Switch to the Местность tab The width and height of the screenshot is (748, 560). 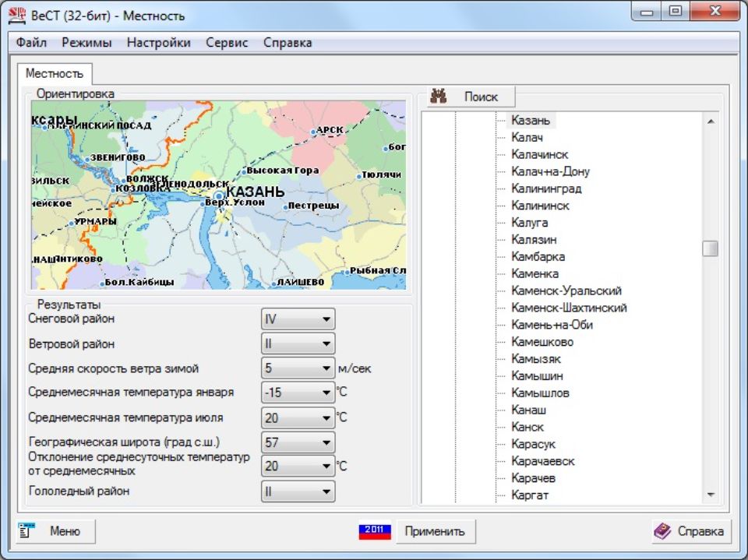54,73
